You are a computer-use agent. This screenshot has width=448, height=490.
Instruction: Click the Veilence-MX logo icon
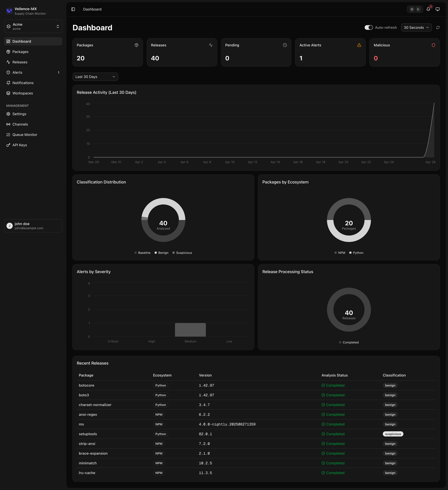click(x=9, y=11)
